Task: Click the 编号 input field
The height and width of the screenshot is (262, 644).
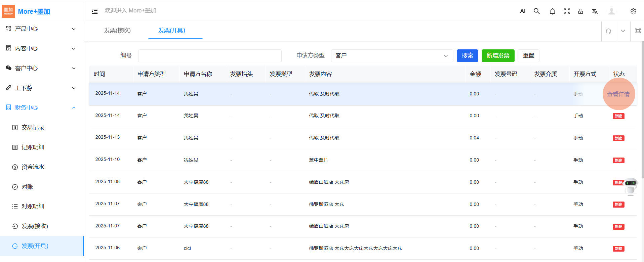Action: click(210, 56)
